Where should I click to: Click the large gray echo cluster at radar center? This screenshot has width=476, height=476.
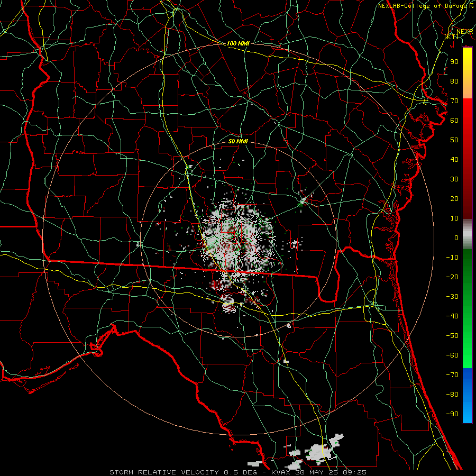239,240
